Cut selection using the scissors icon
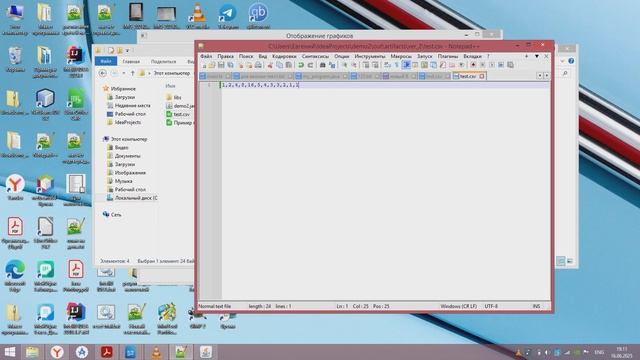Image resolution: width=640 pixels, height=360 pixels. [x=270, y=65]
